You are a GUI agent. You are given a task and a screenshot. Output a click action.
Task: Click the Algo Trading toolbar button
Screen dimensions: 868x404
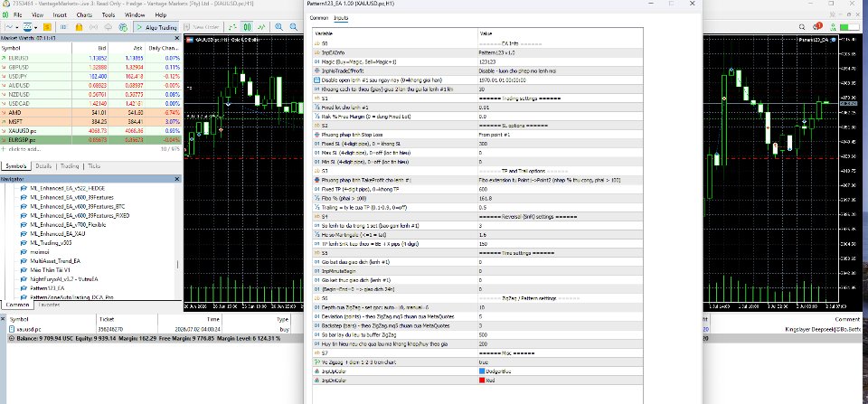156,27
